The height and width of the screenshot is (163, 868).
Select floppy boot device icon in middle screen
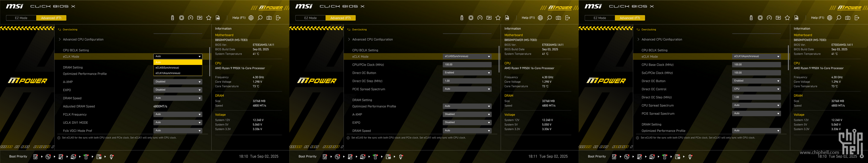pos(388,157)
